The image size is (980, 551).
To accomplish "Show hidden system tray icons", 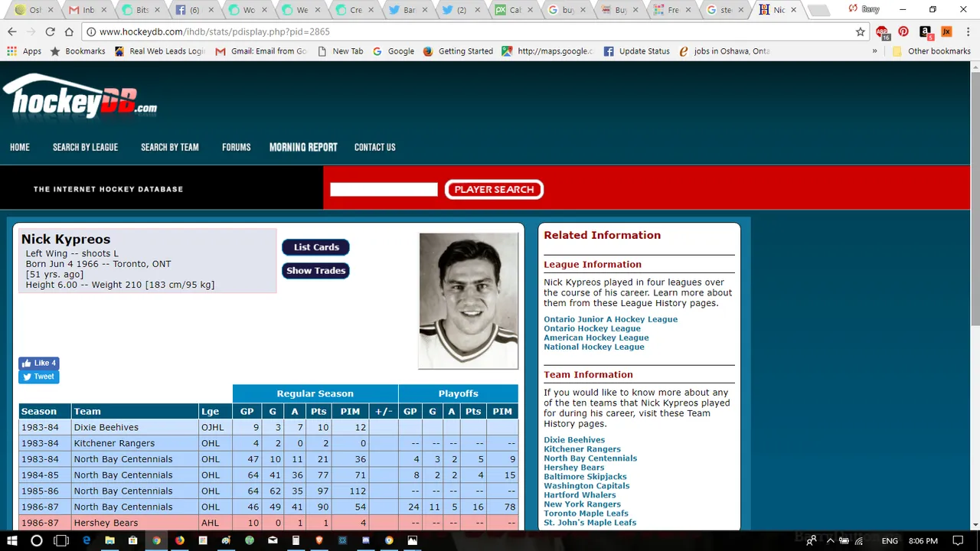I will coord(830,540).
